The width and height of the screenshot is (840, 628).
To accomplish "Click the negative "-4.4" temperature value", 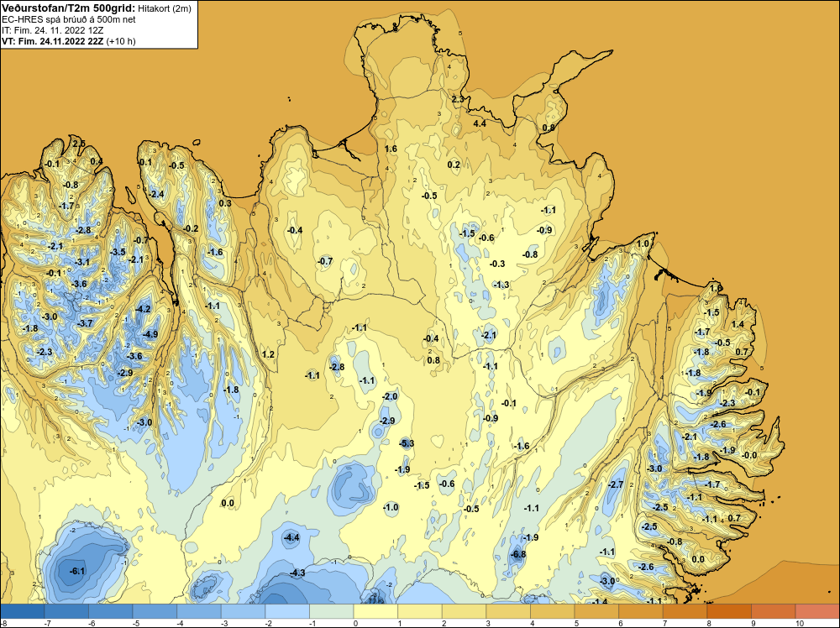I will pyautogui.click(x=291, y=537).
